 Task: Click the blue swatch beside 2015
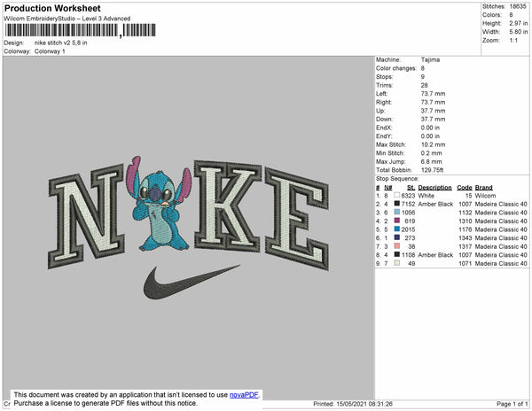pos(396,229)
